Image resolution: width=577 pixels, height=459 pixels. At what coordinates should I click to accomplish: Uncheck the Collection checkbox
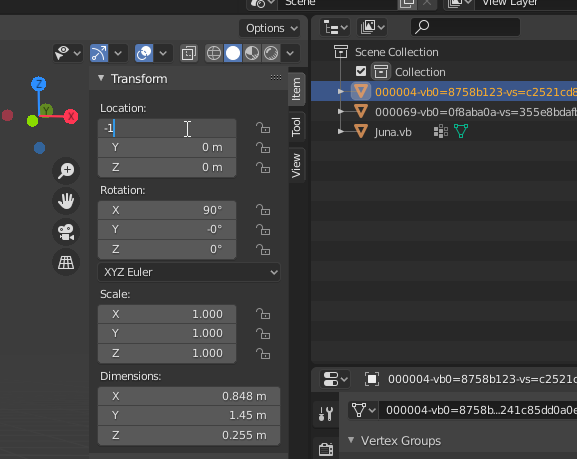click(361, 71)
